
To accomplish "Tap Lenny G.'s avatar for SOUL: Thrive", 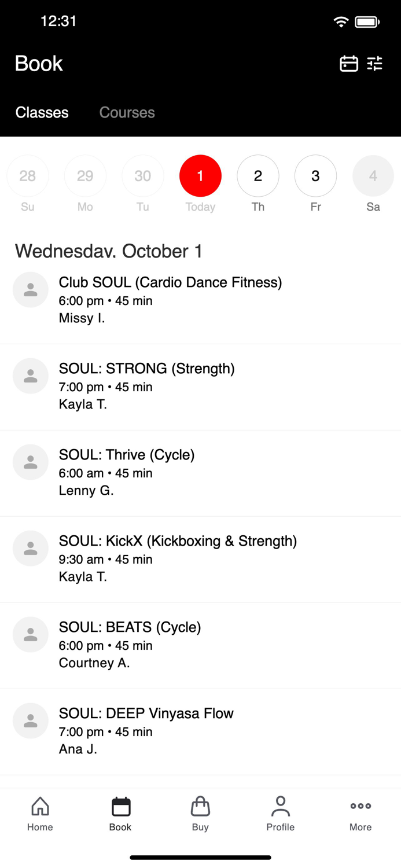I will [30, 462].
